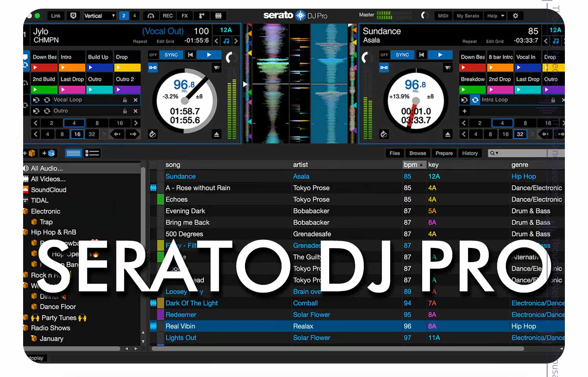Adjust the right deck gain knob
This screenshot has height=377, width=588.
tap(367, 58)
